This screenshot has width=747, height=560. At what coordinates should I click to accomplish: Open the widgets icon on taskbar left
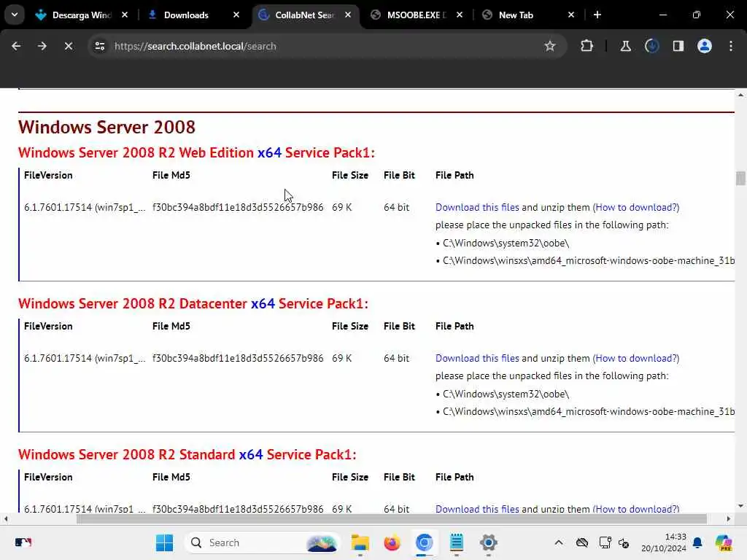coord(23,542)
